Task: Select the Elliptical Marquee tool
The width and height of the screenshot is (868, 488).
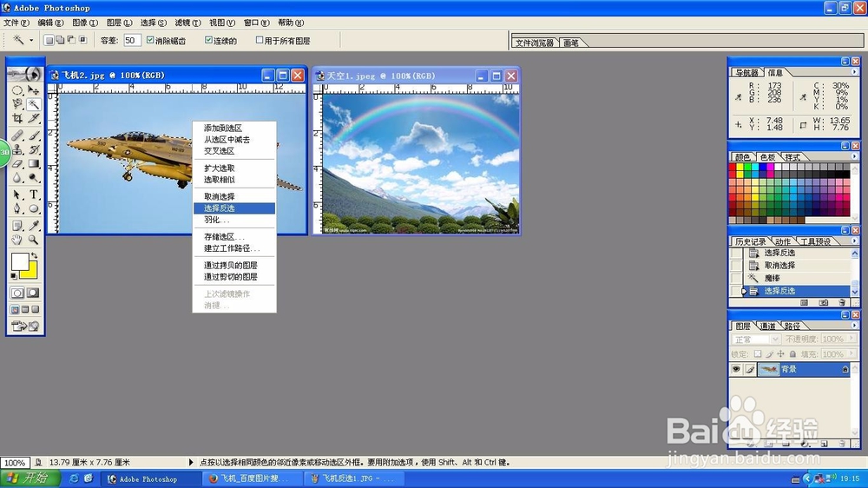Action: tap(17, 89)
